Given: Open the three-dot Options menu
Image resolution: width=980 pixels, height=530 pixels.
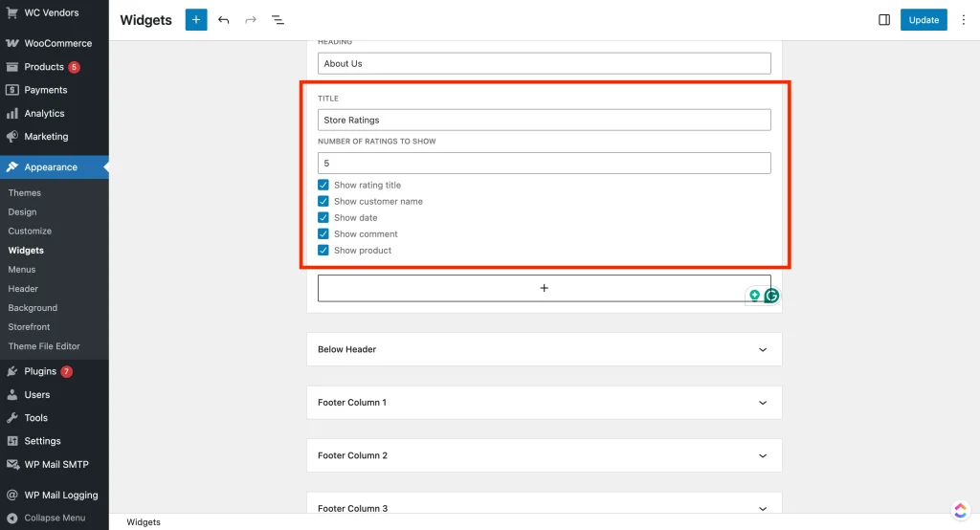Looking at the screenshot, I should point(964,20).
